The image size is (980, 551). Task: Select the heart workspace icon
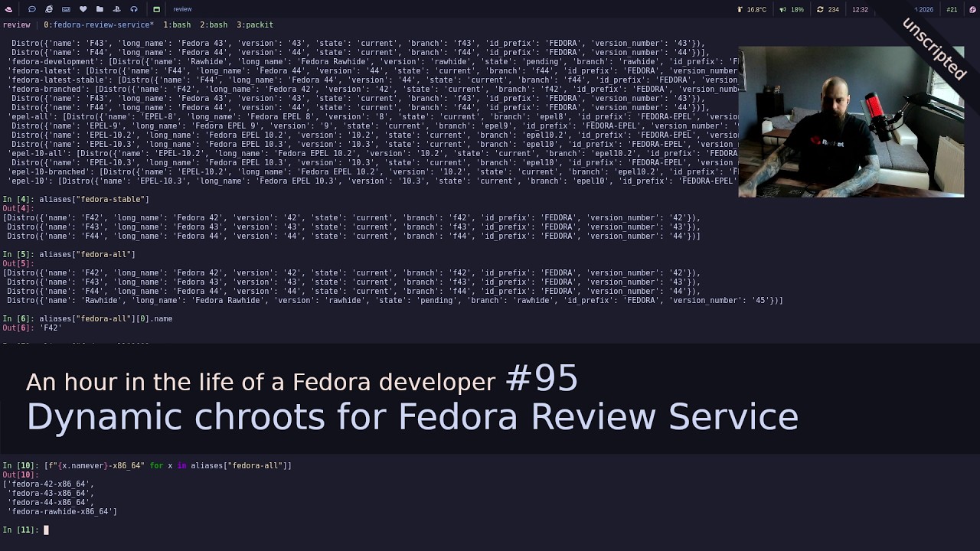tap(83, 9)
